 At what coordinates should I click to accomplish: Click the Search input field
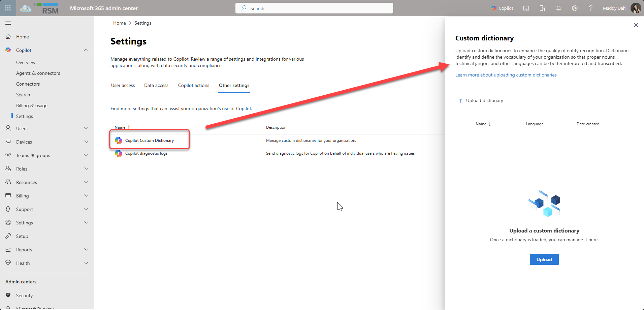[314, 8]
